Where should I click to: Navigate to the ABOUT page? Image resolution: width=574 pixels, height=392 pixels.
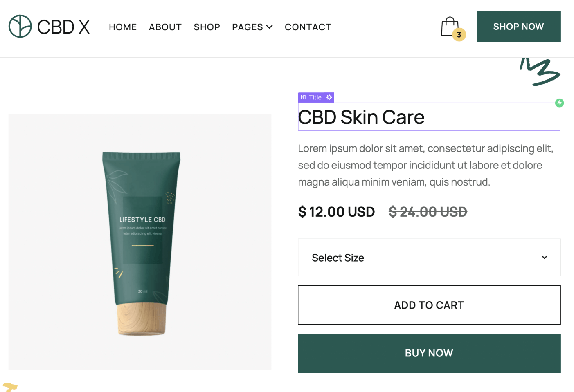(x=165, y=27)
